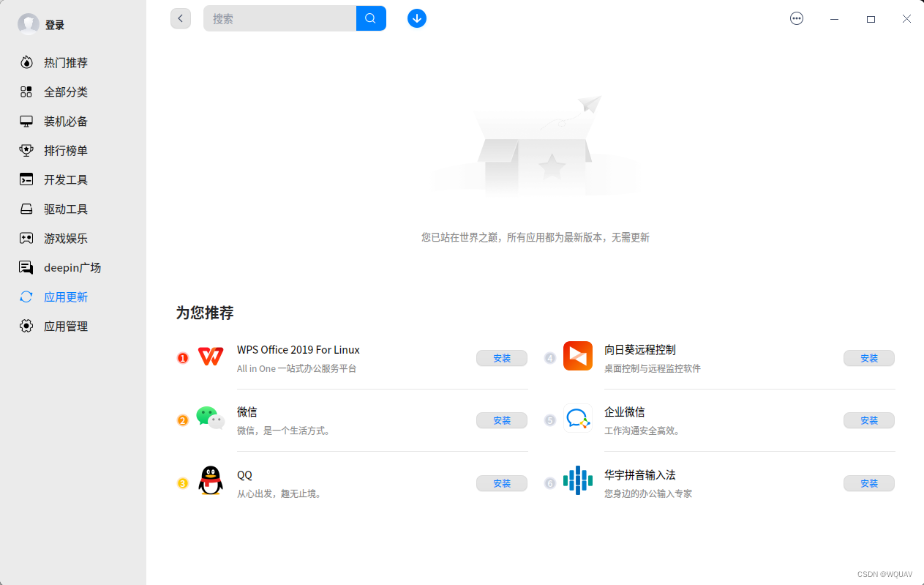Click the 为您推荐 heading
This screenshot has height=585, width=924.
205,313
